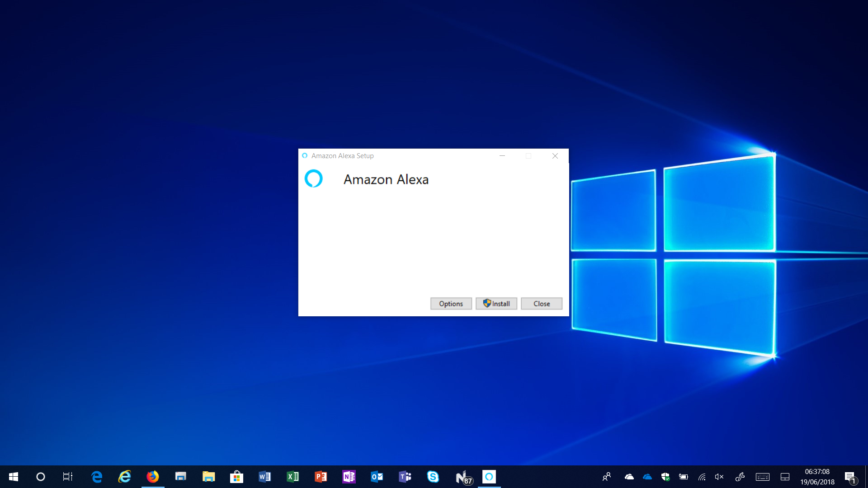This screenshot has height=488, width=868.
Task: Open Wi-Fi network tray icon
Action: [702, 477]
